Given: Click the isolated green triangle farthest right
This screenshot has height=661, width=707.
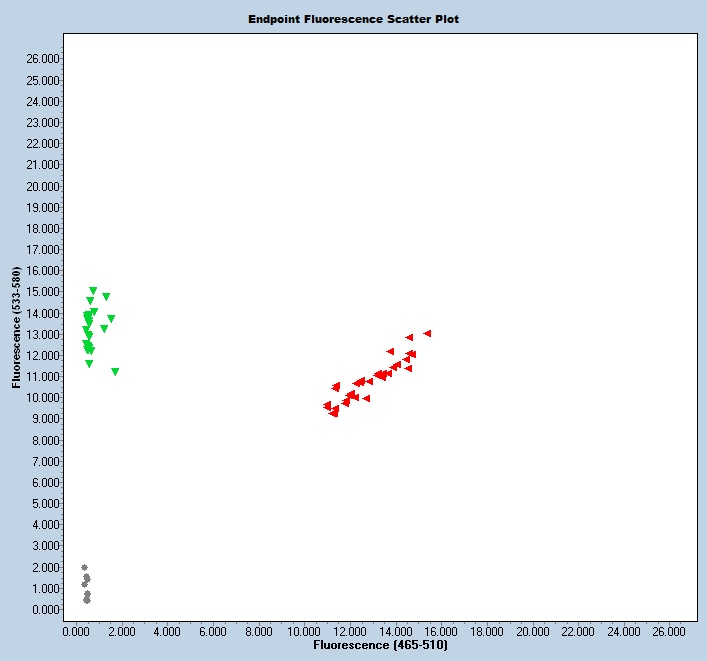Looking at the screenshot, I should tap(115, 371).
